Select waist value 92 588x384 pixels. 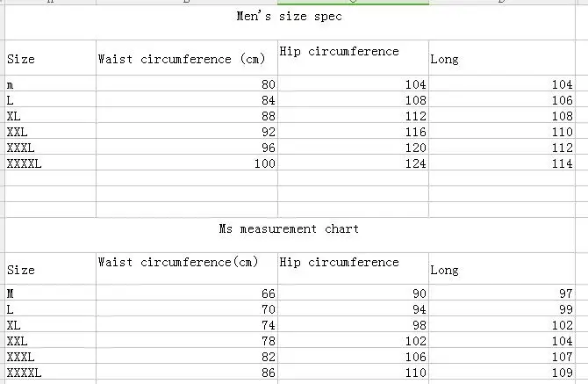coord(187,131)
